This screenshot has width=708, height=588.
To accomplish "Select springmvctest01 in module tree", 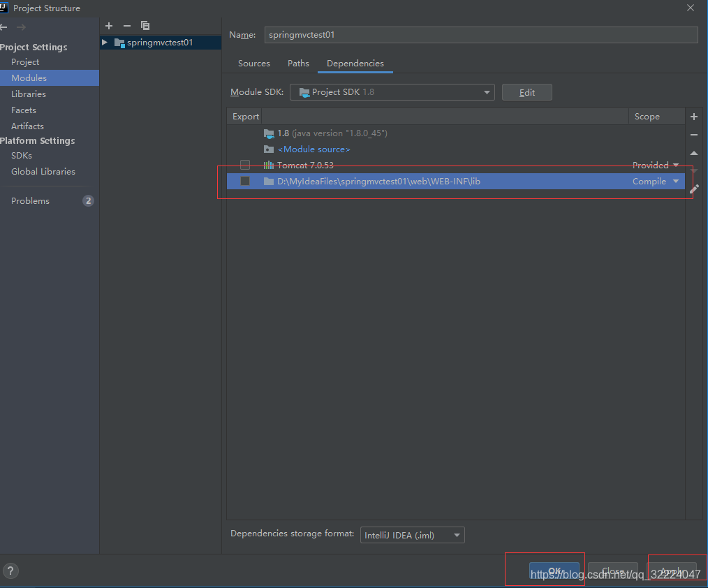I will click(161, 43).
